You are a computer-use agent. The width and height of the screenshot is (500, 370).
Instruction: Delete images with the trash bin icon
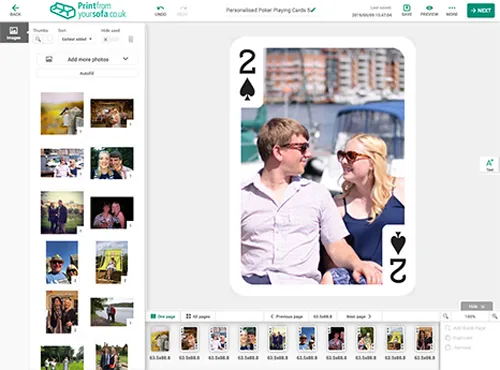point(131,39)
